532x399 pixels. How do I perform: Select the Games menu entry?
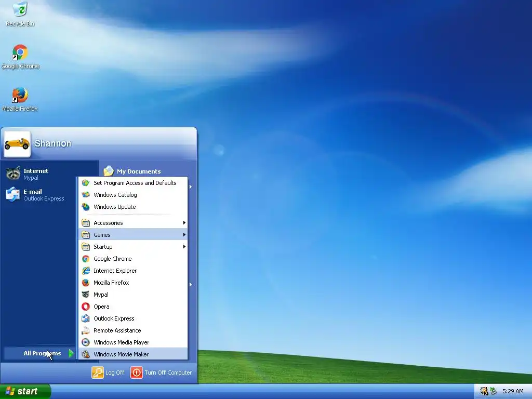[133, 235]
